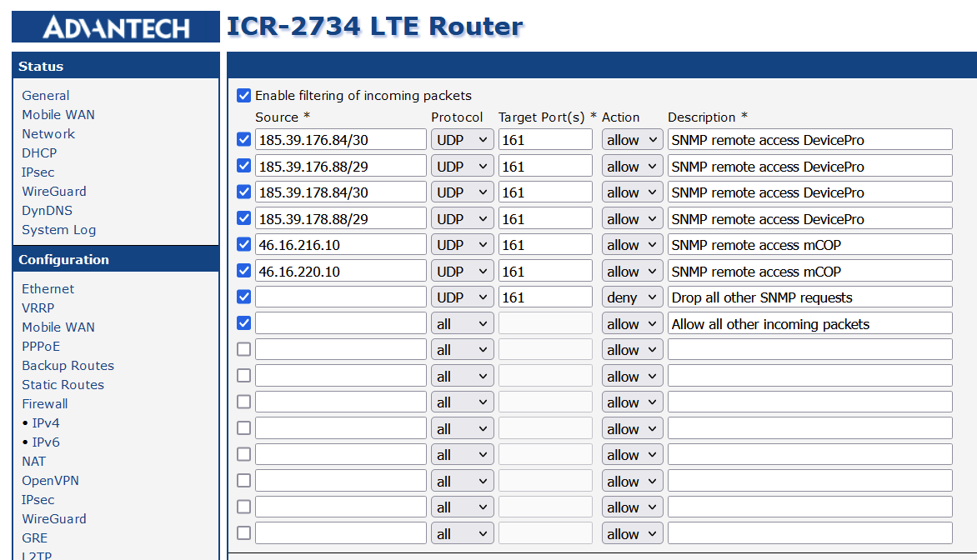Open Action dropdown for source 185.39.178.84/30

pyautogui.click(x=632, y=192)
